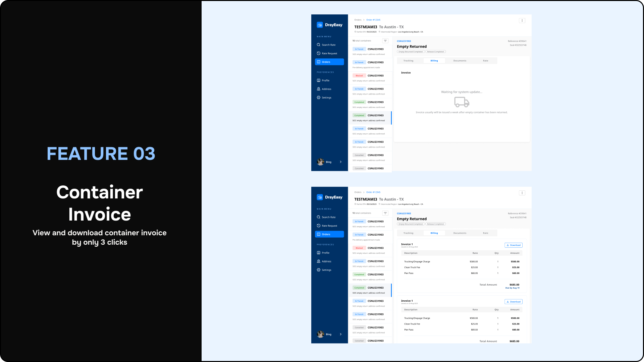The width and height of the screenshot is (644, 362).
Task: Open container filter icon in top mockup
Action: pos(385,41)
